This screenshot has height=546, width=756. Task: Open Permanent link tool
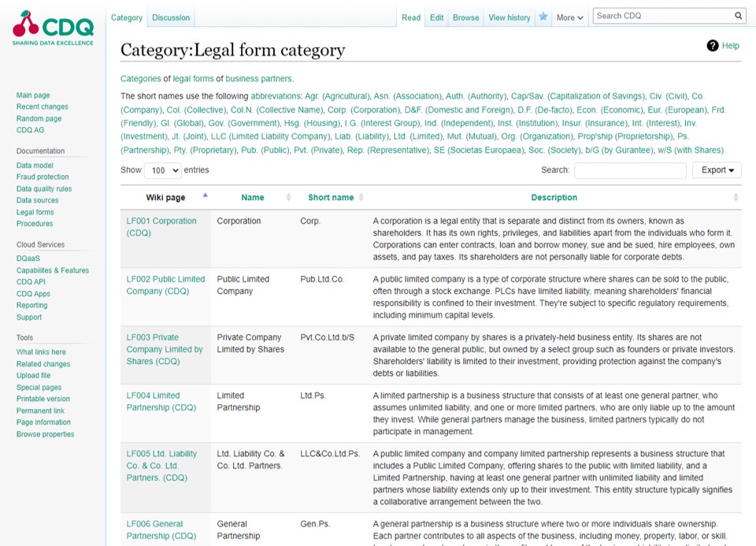40,411
